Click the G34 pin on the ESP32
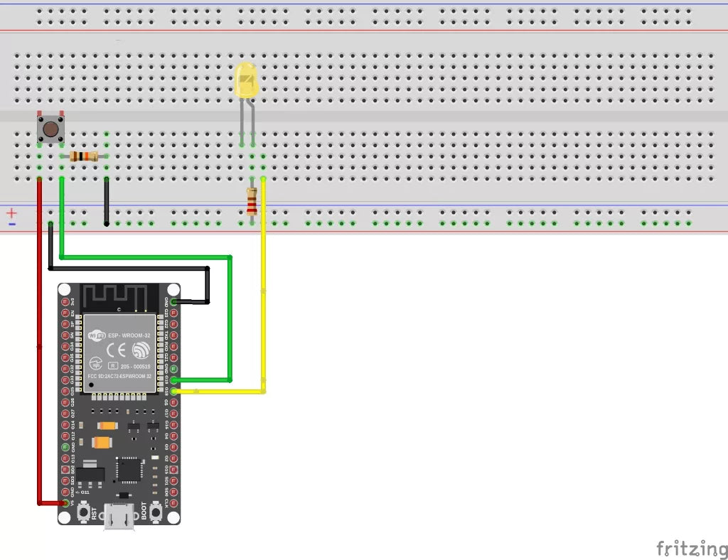Viewport: 728px width, 560px height. click(65, 346)
